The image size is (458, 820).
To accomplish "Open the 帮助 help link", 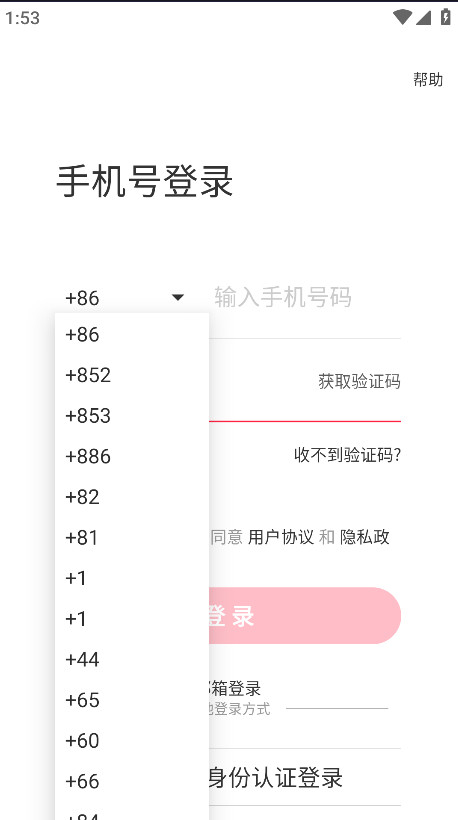I will [428, 79].
